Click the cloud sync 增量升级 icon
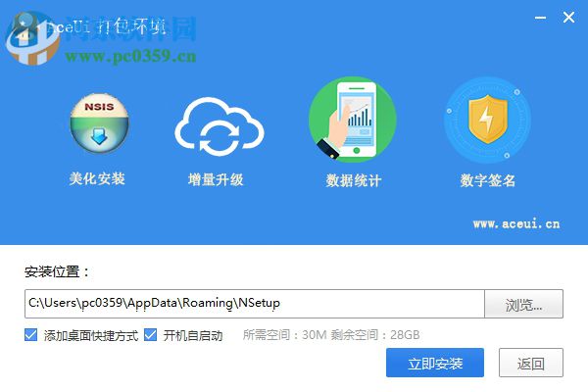The height and width of the screenshot is (392, 588). pos(220,126)
